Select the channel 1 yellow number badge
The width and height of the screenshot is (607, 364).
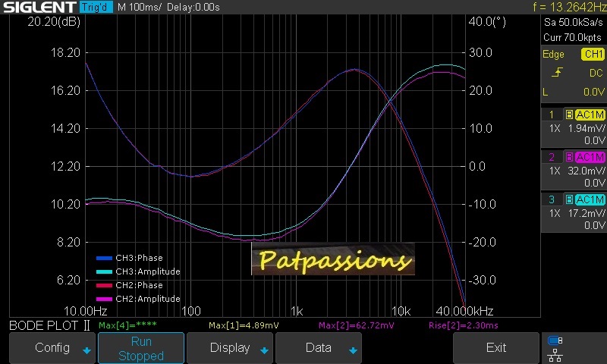coord(552,115)
